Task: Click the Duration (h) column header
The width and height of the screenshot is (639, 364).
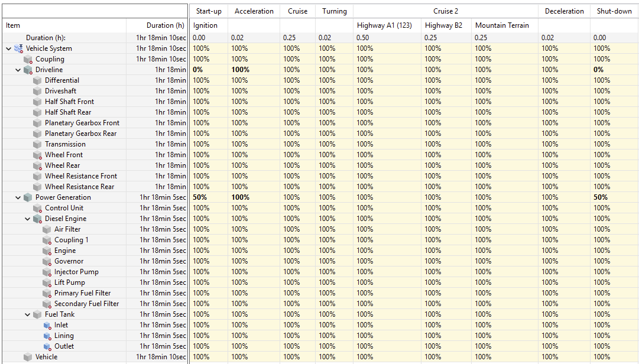Action: click(x=157, y=25)
